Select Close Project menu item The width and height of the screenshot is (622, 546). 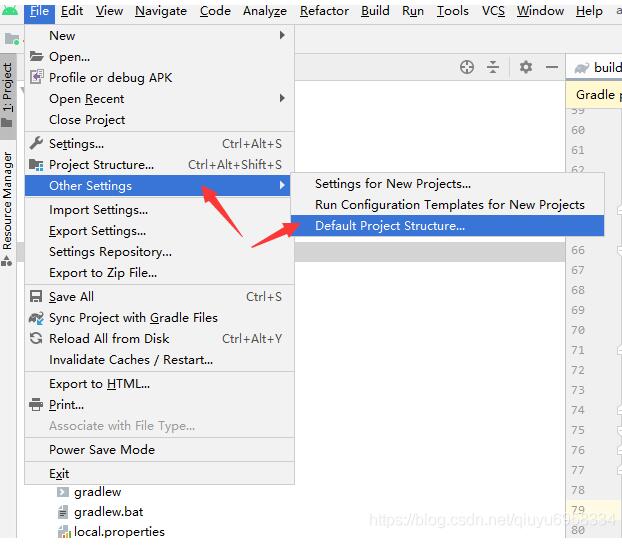click(159, 119)
